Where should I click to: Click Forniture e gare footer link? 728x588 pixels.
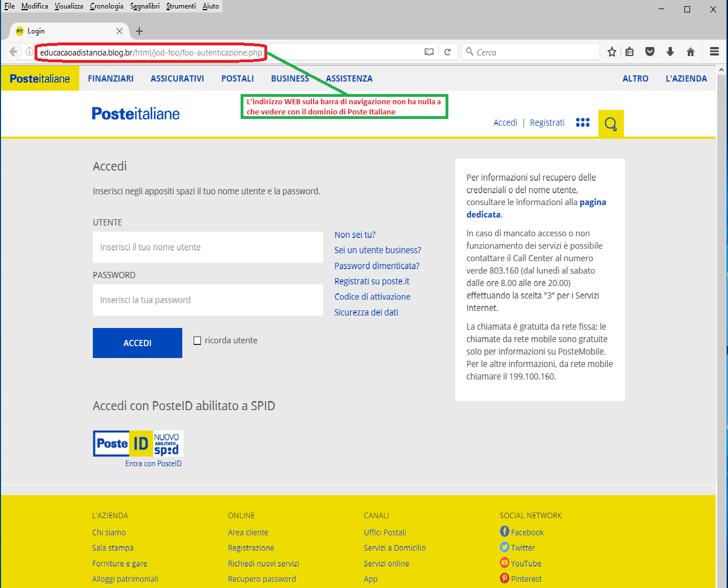(119, 564)
